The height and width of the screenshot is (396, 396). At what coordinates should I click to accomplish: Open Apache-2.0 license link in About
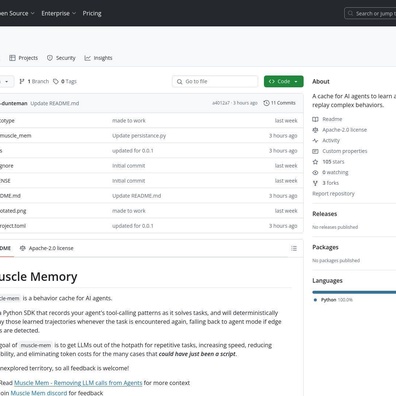344,130
